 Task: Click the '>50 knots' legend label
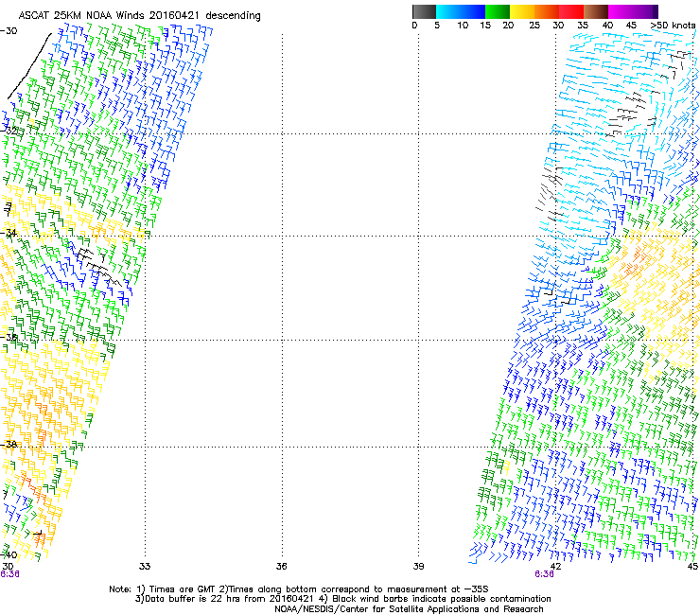pyautogui.click(x=673, y=26)
